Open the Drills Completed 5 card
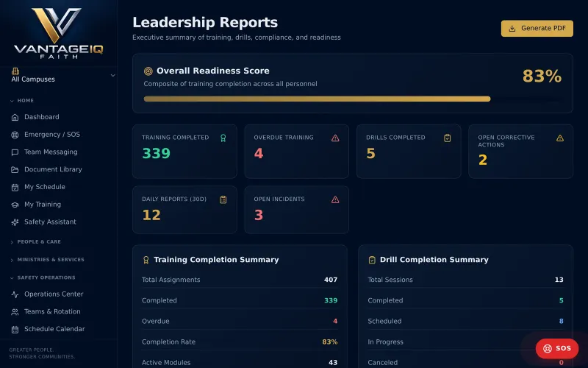Screen dimensions: 588x368 409,152
